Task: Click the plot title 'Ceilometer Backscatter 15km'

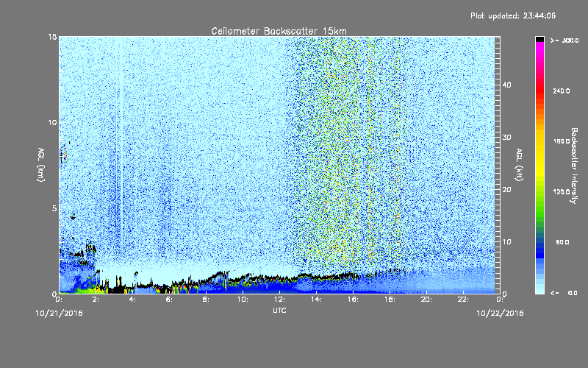Action: tap(279, 31)
